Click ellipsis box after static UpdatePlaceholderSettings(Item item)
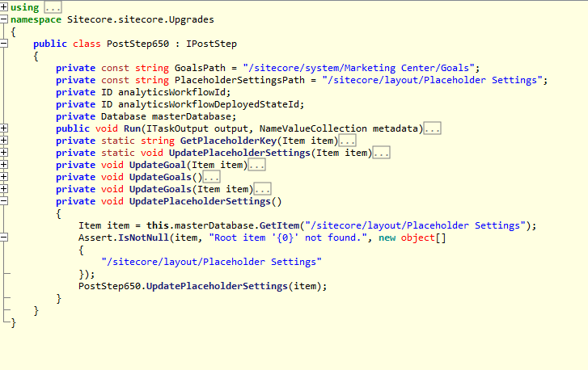 coord(381,153)
